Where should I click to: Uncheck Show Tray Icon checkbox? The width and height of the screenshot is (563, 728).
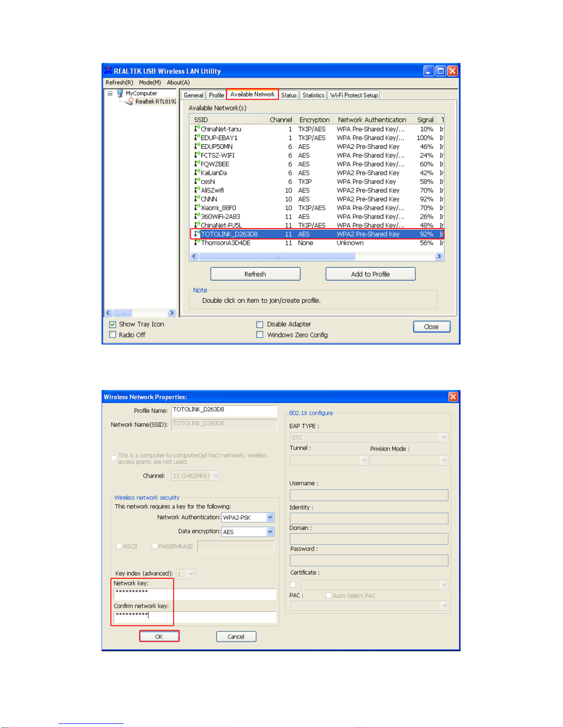[x=113, y=324]
